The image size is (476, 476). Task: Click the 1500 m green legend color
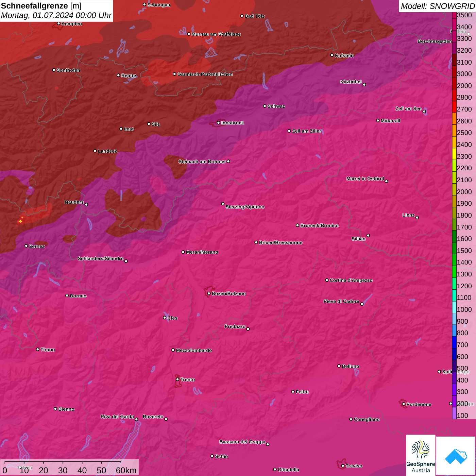coord(454,248)
